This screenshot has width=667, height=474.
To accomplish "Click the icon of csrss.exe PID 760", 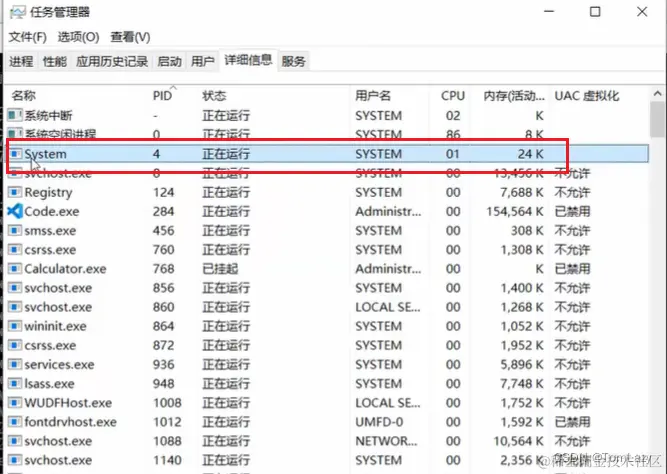I will click(x=15, y=249).
